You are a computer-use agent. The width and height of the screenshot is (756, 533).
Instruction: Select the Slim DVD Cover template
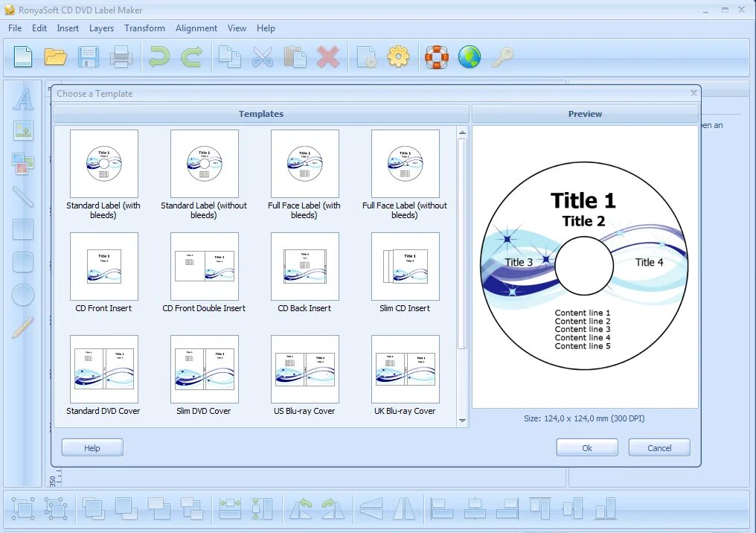(x=204, y=375)
